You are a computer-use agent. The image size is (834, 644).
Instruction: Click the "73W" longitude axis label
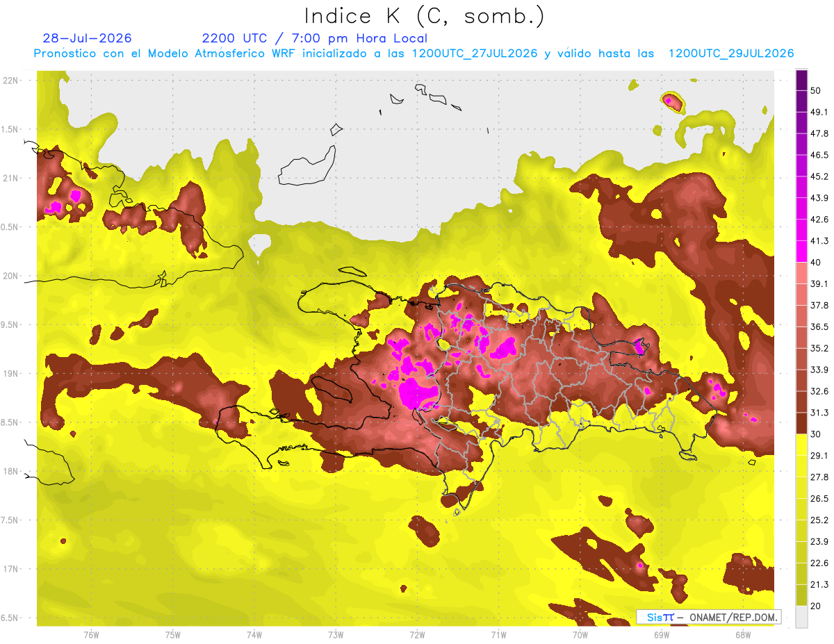[336, 634]
